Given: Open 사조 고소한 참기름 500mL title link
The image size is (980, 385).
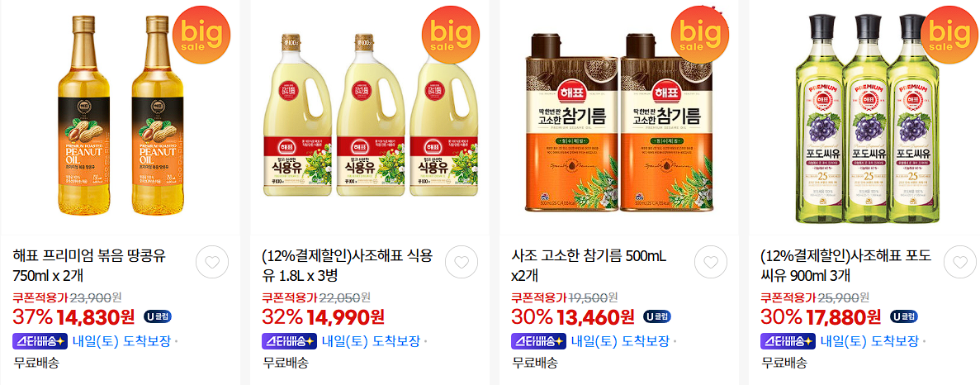Looking at the screenshot, I should point(589,266).
